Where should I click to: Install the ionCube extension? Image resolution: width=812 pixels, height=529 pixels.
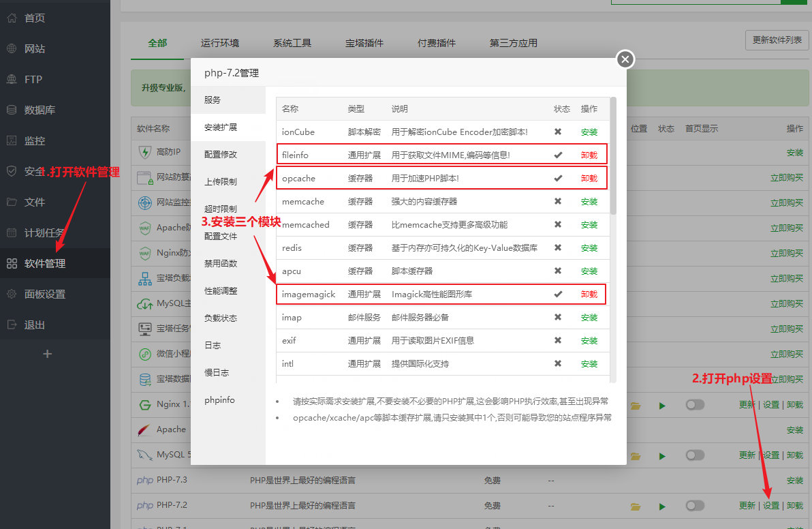click(589, 132)
